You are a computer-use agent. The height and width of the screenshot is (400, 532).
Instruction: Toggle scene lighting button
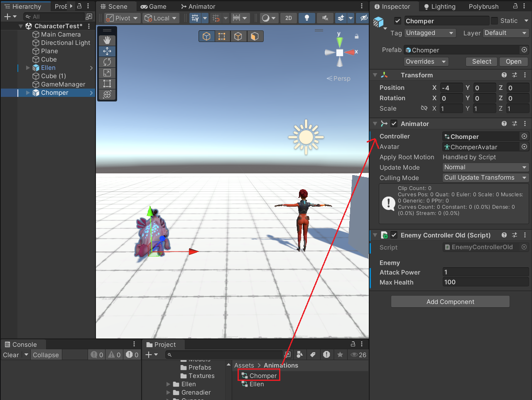pos(307,18)
